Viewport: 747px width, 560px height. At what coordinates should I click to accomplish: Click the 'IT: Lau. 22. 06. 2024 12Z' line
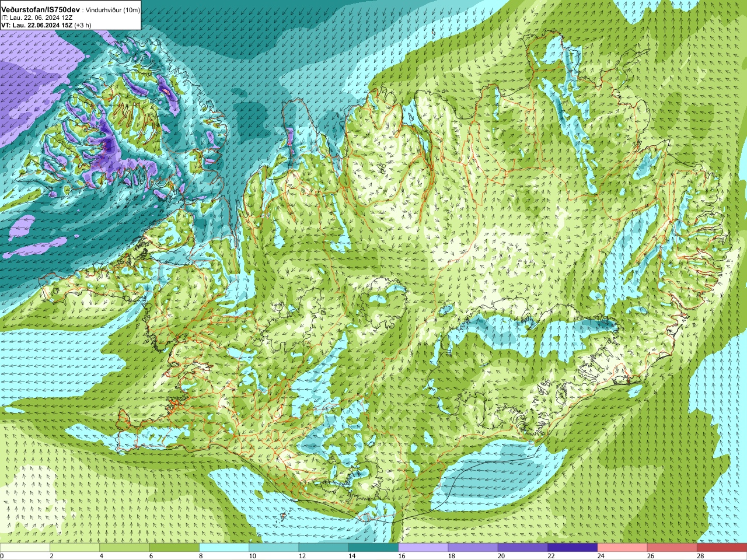point(37,17)
